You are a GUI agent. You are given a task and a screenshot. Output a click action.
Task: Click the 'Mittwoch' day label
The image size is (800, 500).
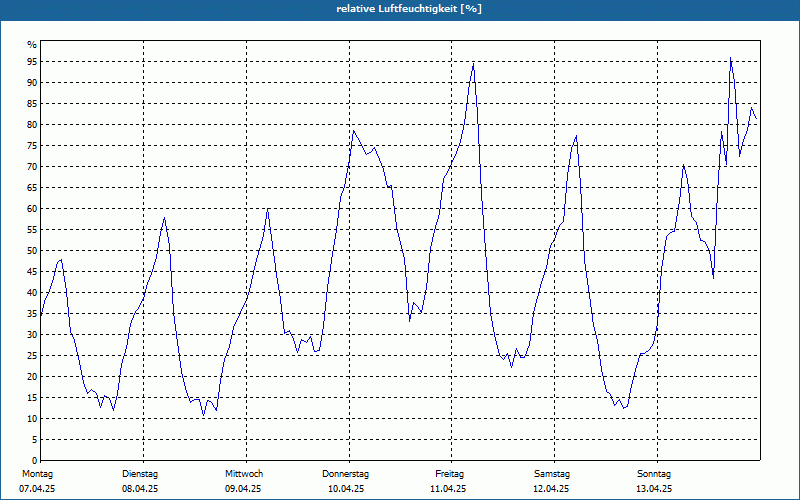(244, 474)
